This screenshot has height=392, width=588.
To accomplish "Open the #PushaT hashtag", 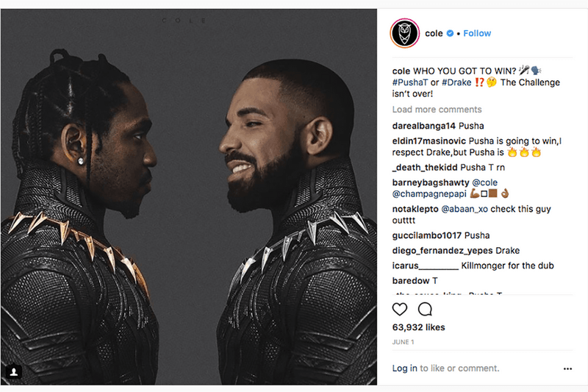I will 410,82.
